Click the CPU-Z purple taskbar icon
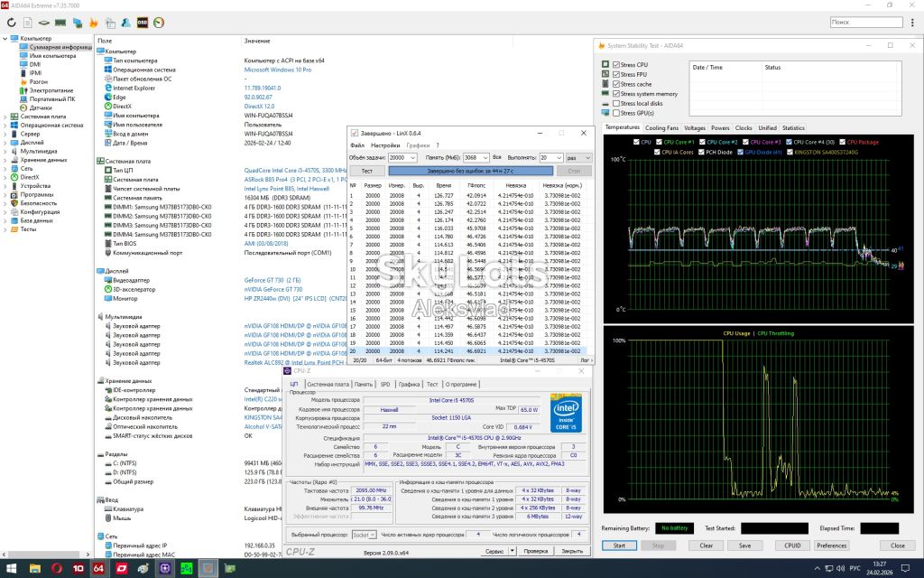 coord(164,569)
